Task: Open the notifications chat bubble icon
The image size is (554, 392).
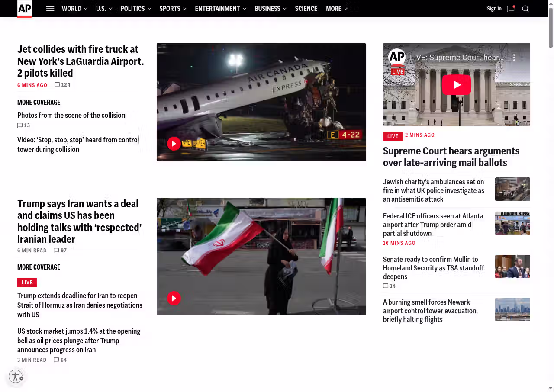Action: 511,9
